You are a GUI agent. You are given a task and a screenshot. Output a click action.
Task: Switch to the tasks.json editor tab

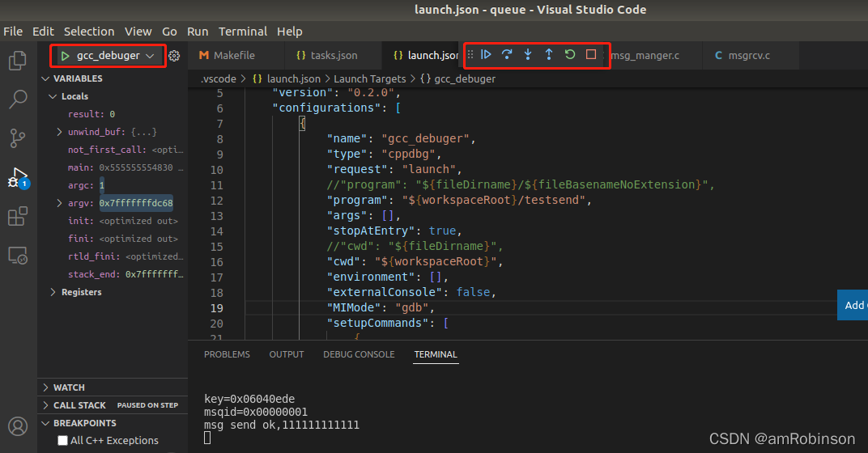tap(332, 55)
